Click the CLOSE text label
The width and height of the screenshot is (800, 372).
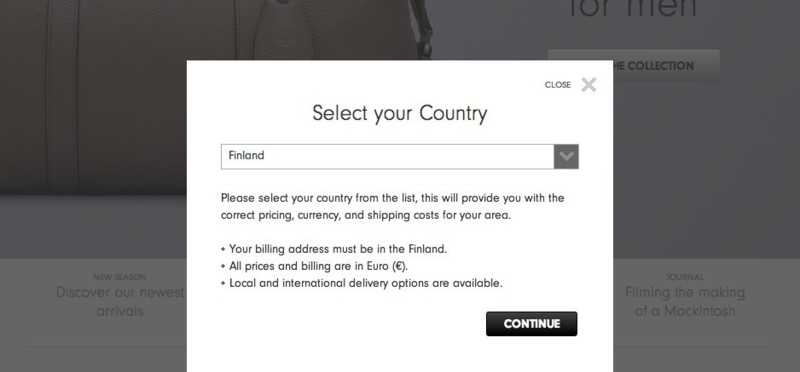coord(558,85)
